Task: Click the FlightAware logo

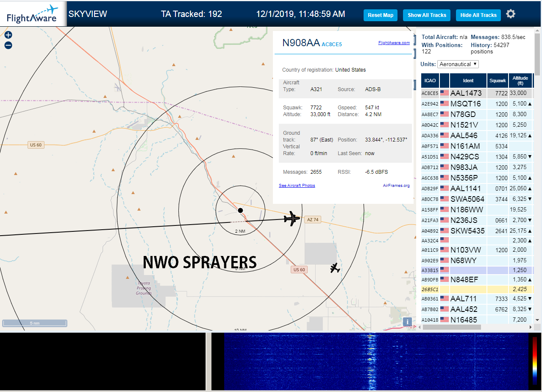Action: [33, 14]
